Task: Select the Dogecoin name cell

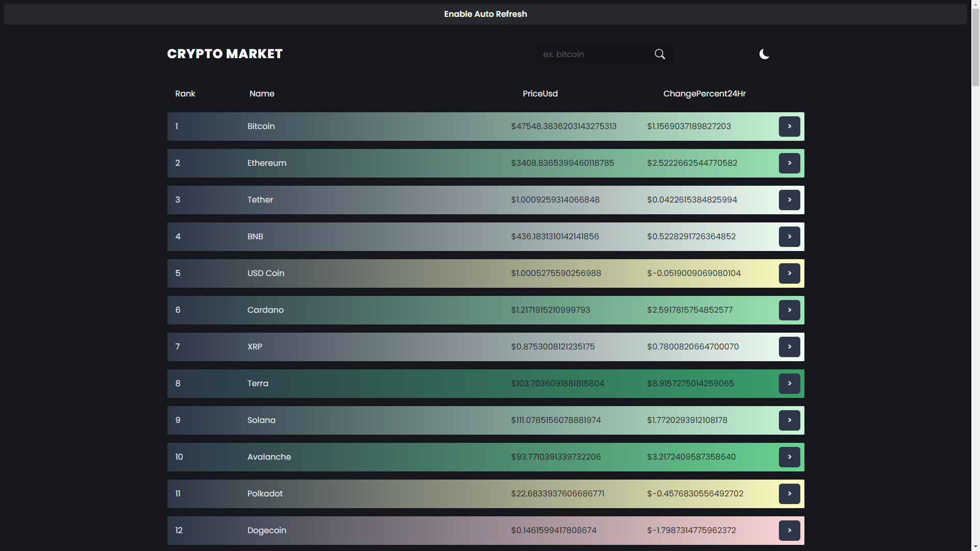Action: [x=267, y=531]
